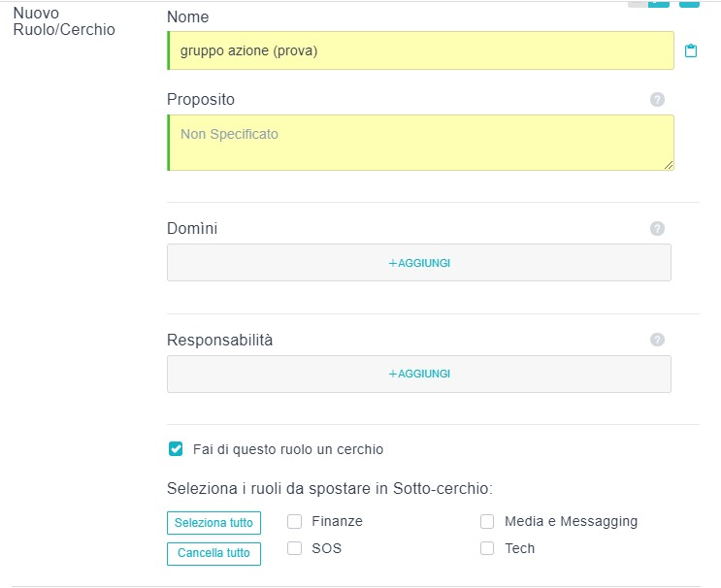Add a responsibility with +AGGIUNGI under Responsabilità
721x588 pixels.
click(x=419, y=374)
